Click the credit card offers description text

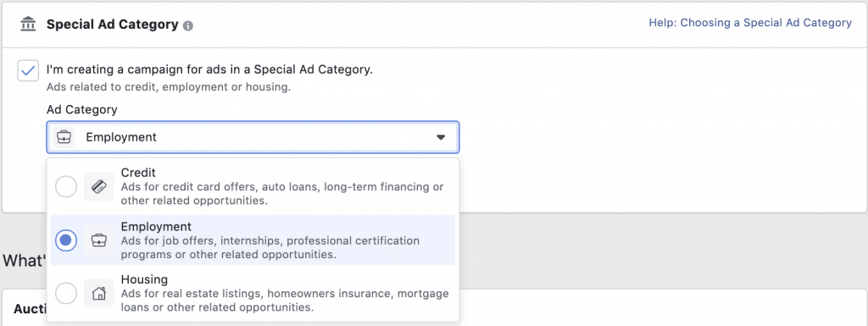point(282,193)
